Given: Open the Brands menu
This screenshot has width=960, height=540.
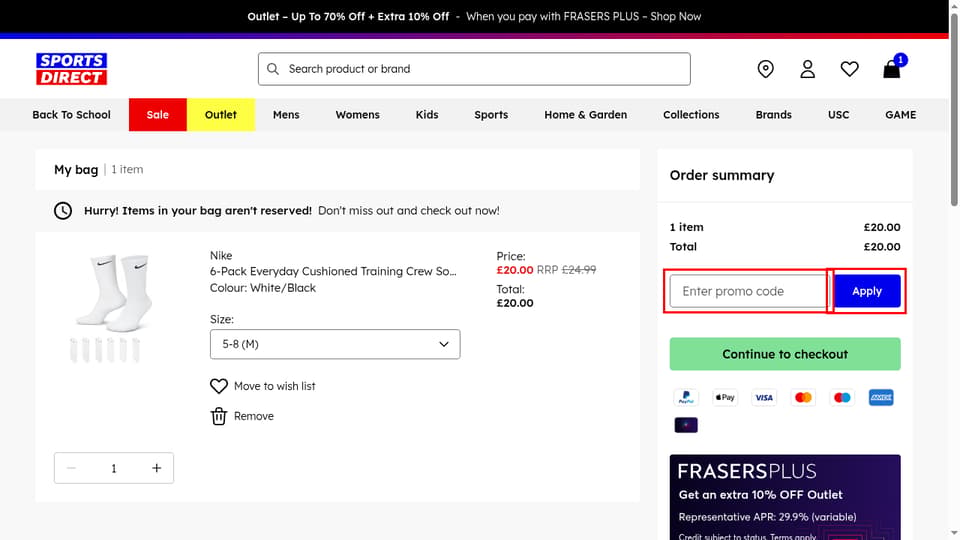Looking at the screenshot, I should [773, 114].
